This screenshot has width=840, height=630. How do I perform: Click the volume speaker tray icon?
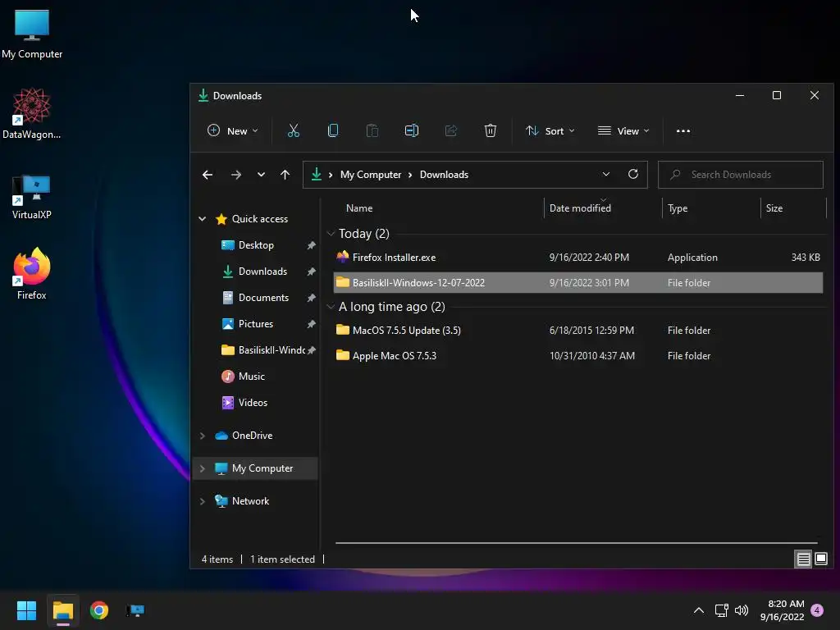[742, 610]
